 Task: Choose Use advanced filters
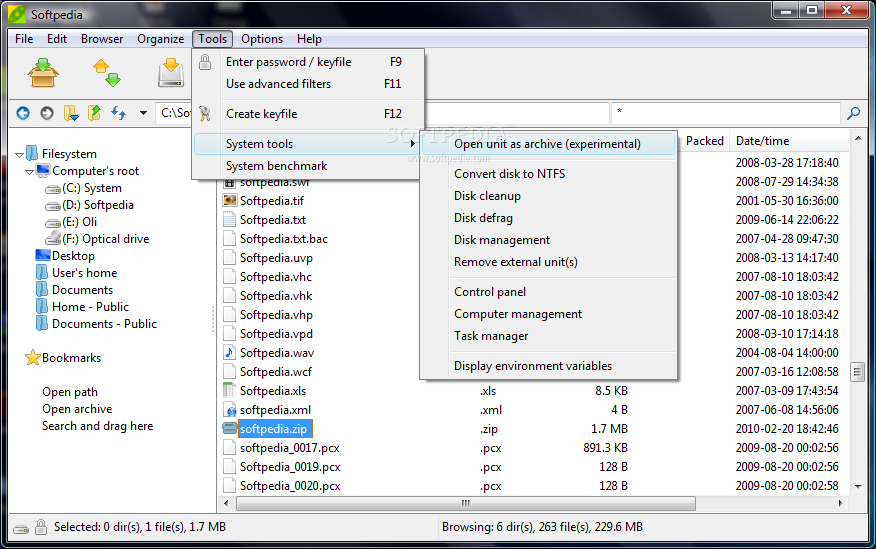coord(308,84)
